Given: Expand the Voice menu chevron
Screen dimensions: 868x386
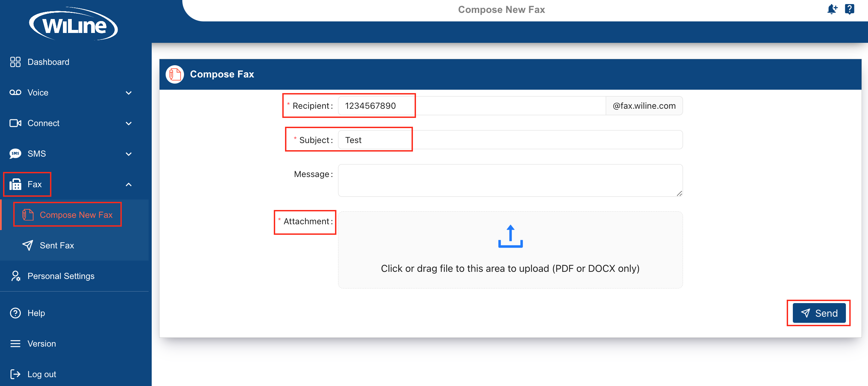Looking at the screenshot, I should (x=129, y=93).
